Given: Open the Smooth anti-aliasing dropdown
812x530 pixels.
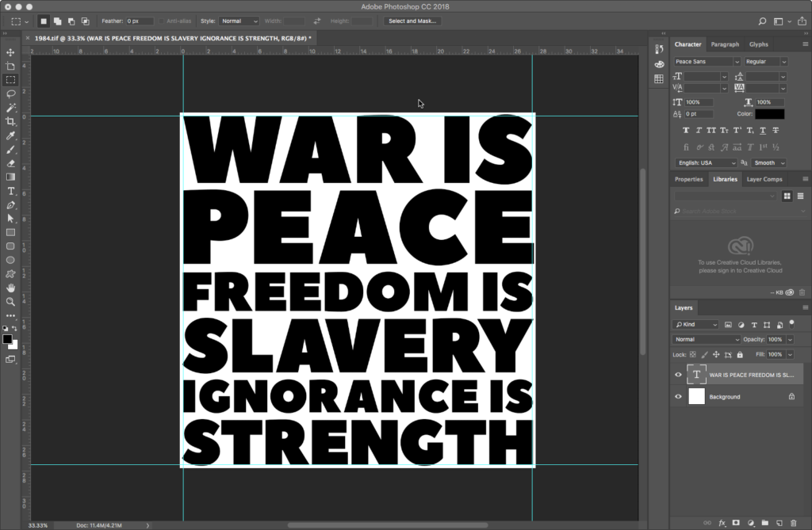Looking at the screenshot, I should 768,162.
